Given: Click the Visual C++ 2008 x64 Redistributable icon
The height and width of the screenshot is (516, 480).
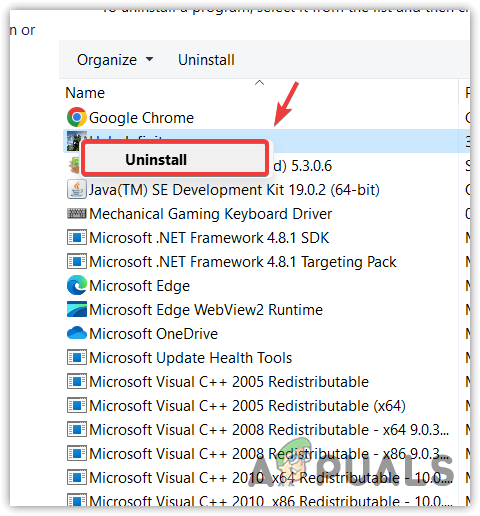Looking at the screenshot, I should click(77, 429).
